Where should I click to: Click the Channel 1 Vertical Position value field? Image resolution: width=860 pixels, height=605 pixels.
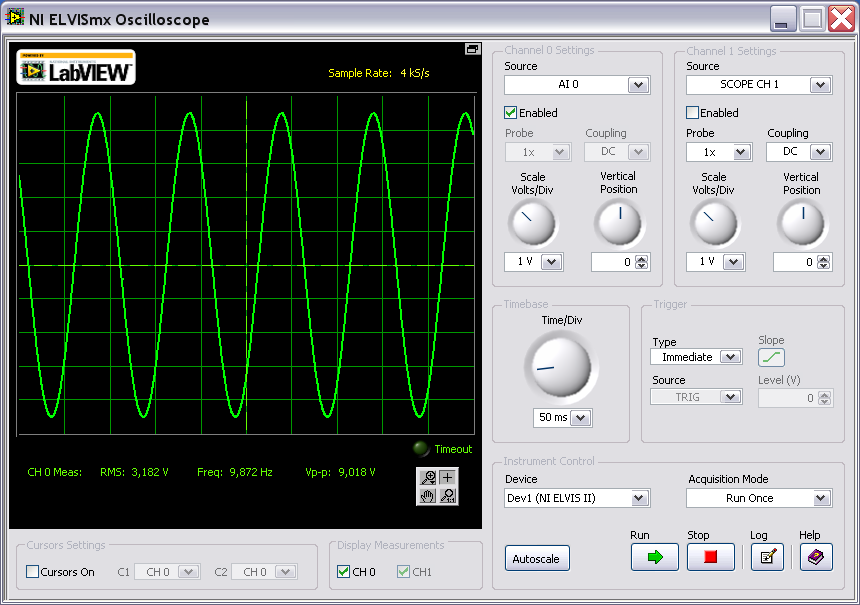[x=795, y=262]
